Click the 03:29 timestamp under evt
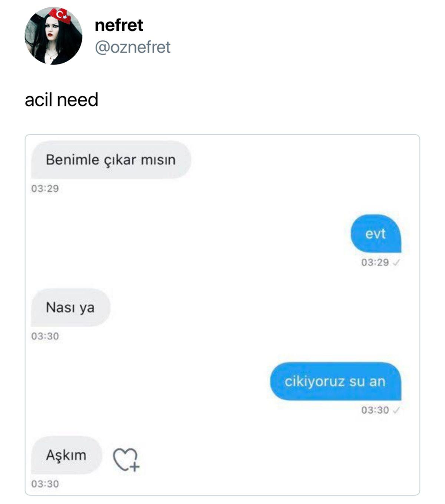 tap(375, 263)
